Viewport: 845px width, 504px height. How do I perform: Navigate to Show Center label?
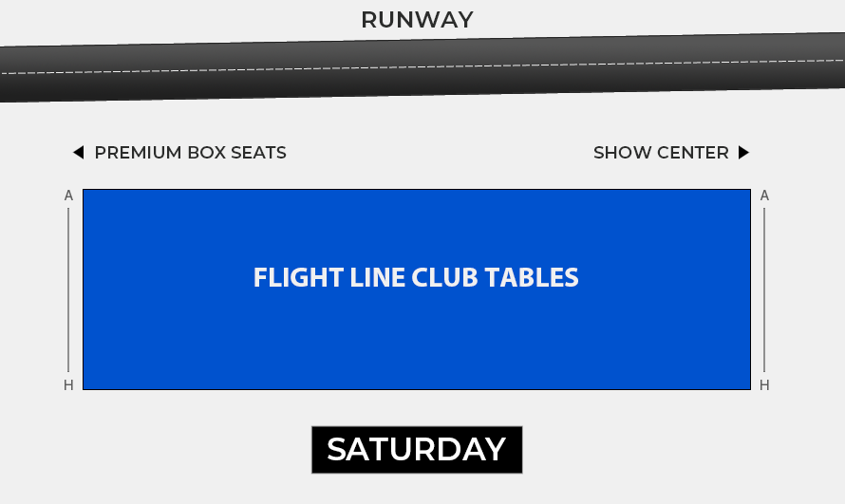661,153
